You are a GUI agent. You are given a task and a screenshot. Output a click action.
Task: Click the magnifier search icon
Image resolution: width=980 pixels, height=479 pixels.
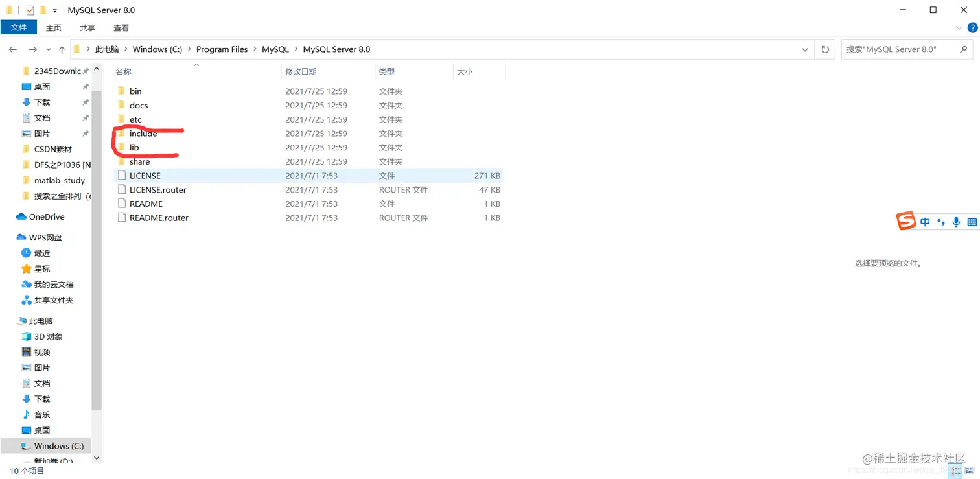964,49
